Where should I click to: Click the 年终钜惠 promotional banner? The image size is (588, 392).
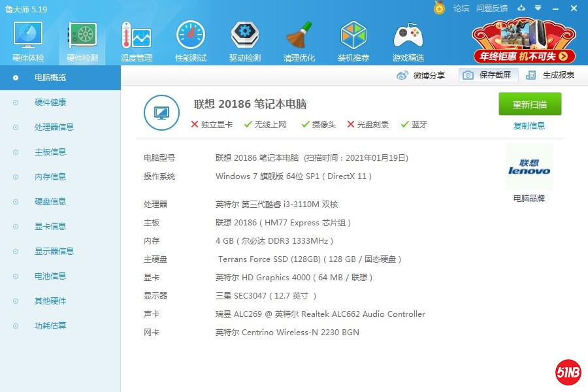pos(524,41)
